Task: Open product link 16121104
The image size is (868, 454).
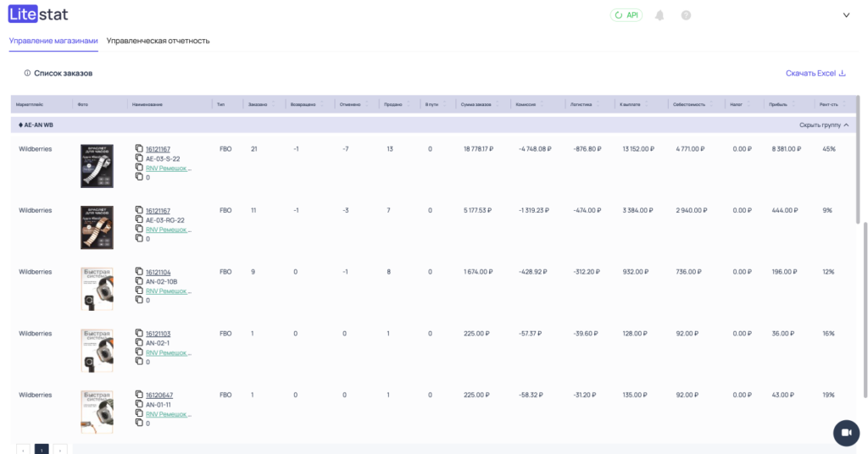Action: tap(158, 272)
